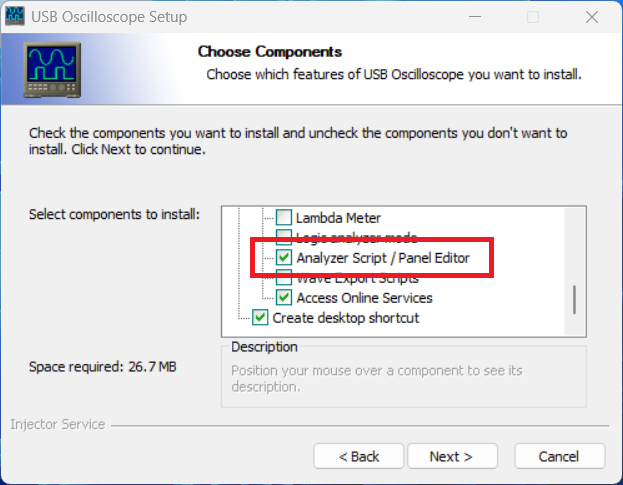
Task: Click the Description box text
Action: coord(376,379)
